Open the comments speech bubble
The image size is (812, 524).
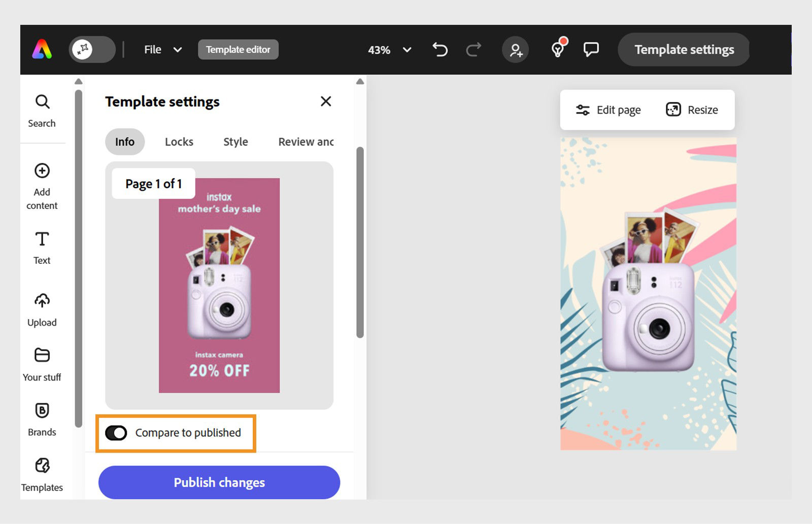click(591, 50)
